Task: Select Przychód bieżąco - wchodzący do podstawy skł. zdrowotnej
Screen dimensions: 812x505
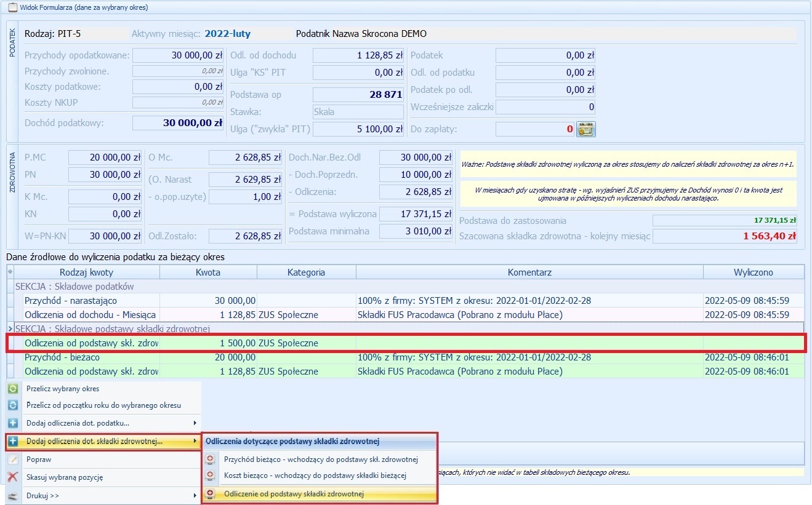Action: pos(320,459)
